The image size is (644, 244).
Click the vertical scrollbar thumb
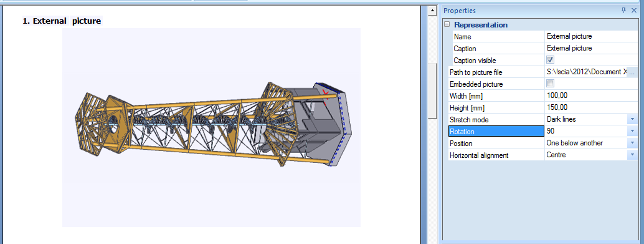tap(432, 91)
